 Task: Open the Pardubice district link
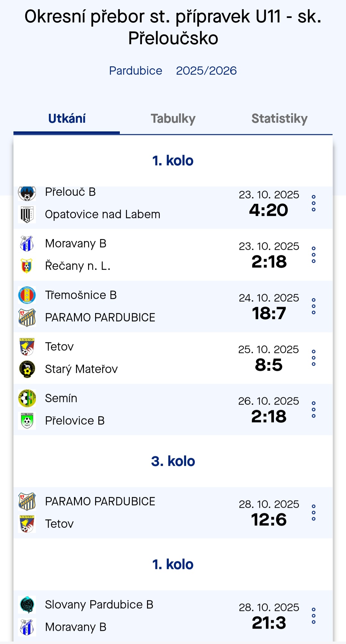pyautogui.click(x=136, y=70)
